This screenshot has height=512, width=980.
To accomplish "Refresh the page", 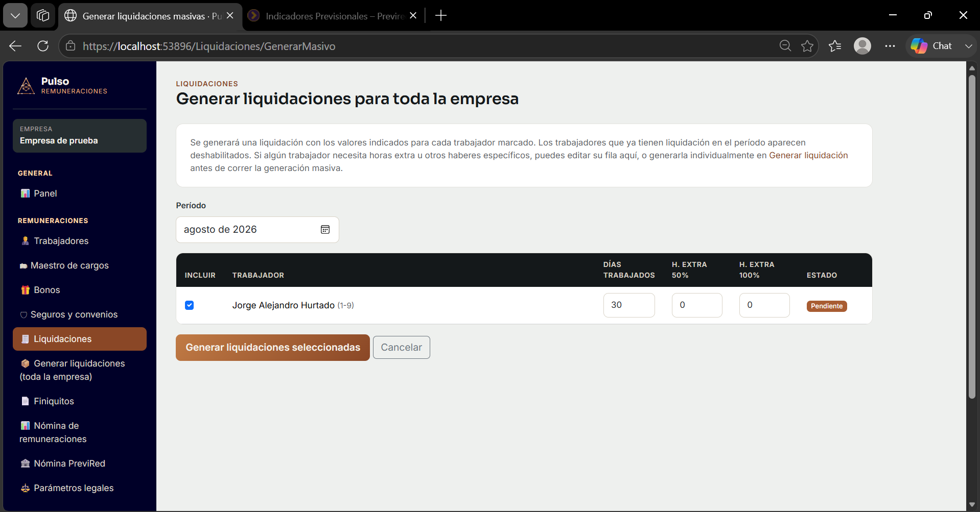I will point(43,46).
